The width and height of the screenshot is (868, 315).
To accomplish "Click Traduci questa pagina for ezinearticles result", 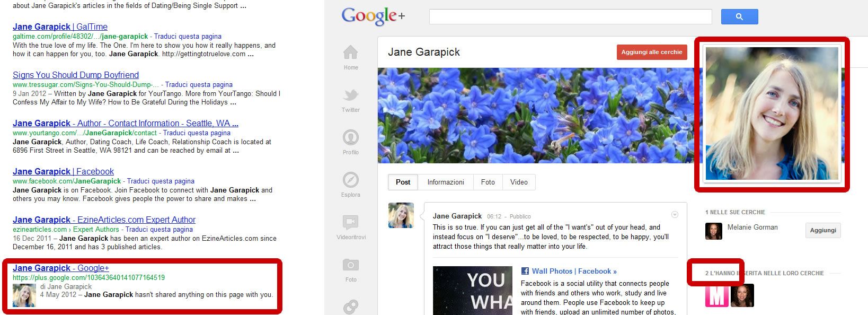I will [x=159, y=229].
